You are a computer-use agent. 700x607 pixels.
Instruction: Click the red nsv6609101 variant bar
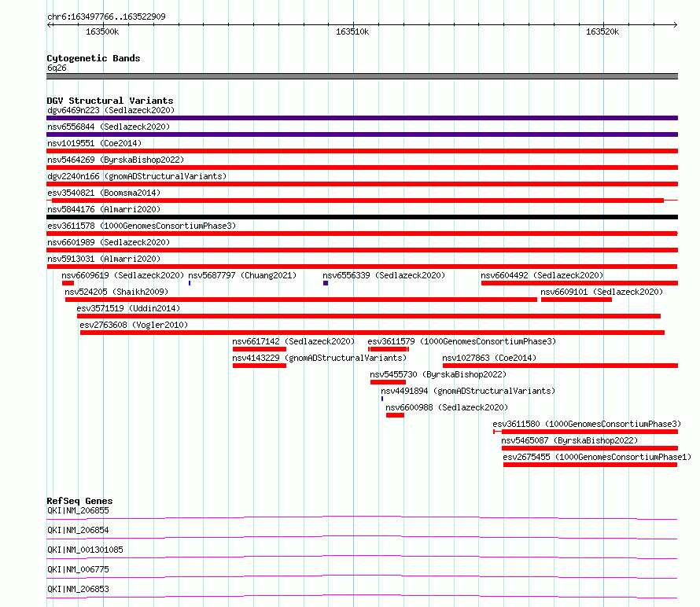click(x=577, y=300)
